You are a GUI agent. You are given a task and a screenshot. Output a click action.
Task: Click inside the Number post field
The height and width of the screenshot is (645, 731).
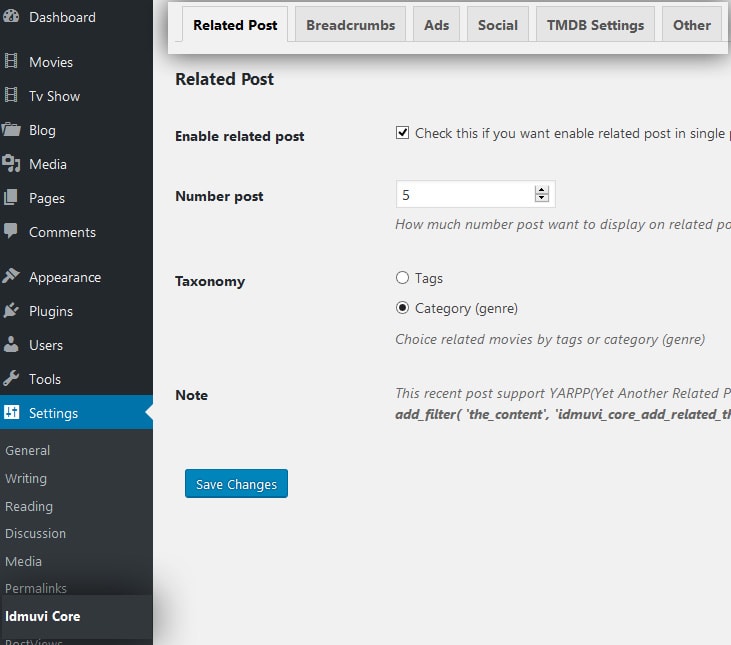(x=463, y=194)
